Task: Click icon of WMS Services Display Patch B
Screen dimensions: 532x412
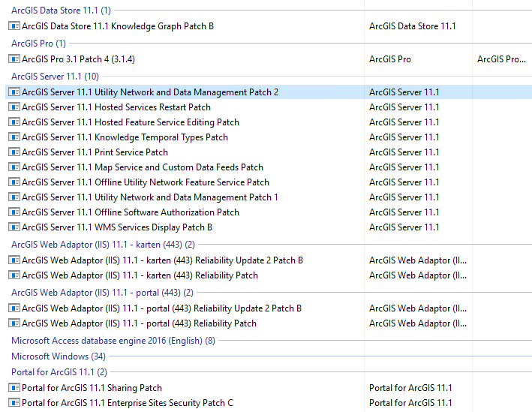Action: click(x=14, y=227)
